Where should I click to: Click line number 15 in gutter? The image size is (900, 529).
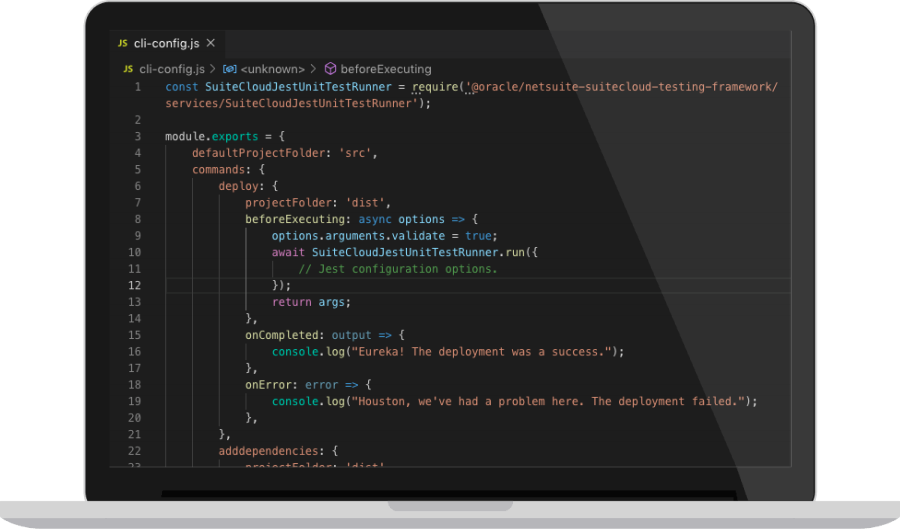click(x=134, y=335)
